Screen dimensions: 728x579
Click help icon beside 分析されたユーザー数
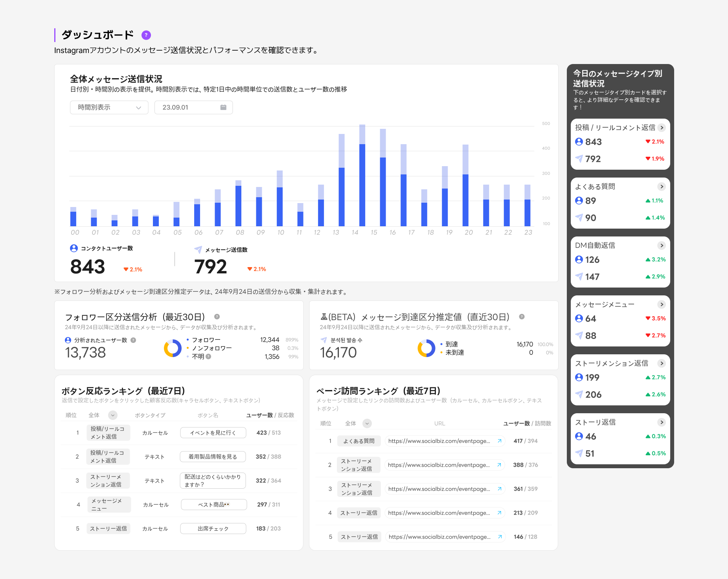(x=133, y=340)
